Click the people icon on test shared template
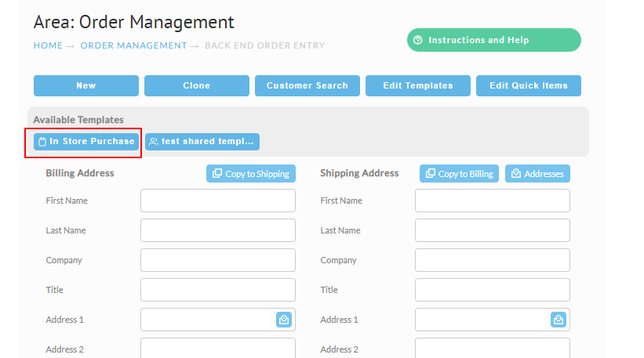The image size is (644, 358). tap(154, 142)
